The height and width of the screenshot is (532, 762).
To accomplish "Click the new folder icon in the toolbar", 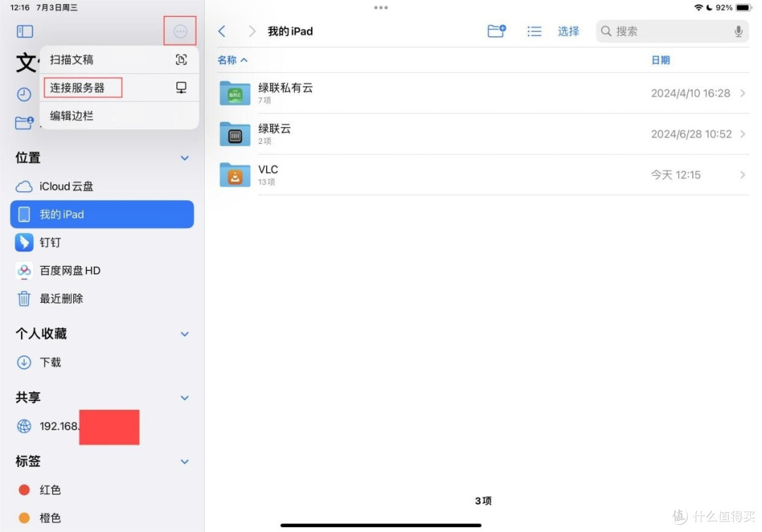I will (496, 31).
